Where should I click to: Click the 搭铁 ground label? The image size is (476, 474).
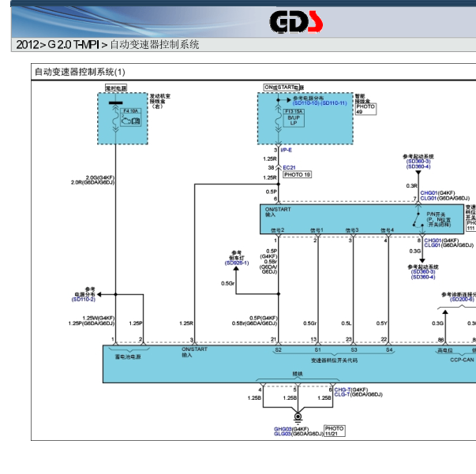click(x=298, y=374)
